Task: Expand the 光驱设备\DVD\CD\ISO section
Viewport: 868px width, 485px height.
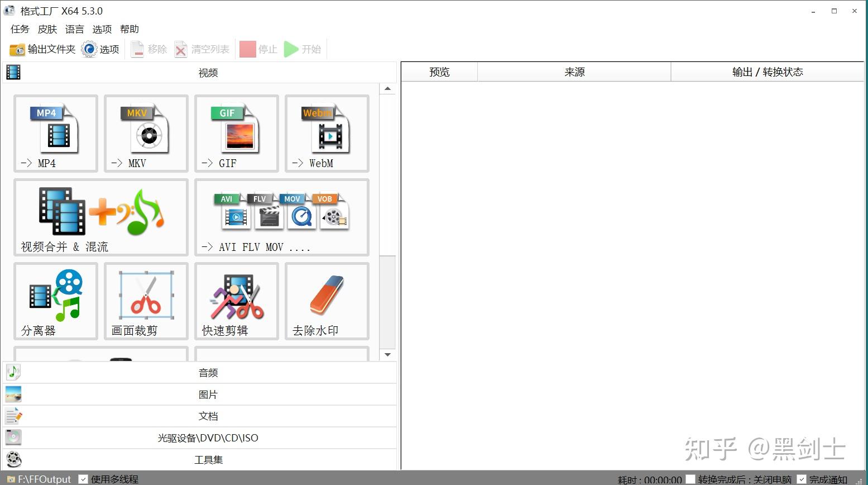Action: pos(200,438)
